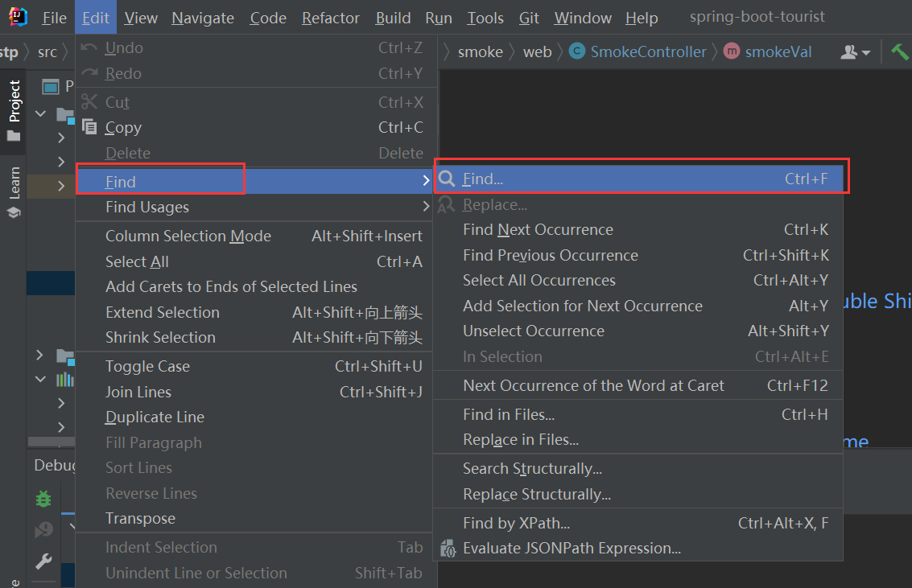Expand the Find submenu arrow

[426, 180]
